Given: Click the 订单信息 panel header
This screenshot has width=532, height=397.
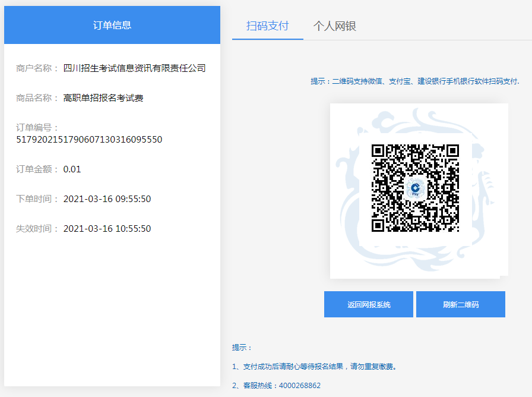Looking at the screenshot, I should coord(112,25).
